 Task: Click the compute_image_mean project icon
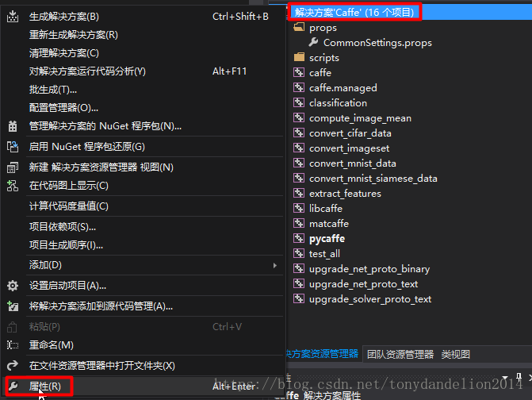(x=299, y=117)
